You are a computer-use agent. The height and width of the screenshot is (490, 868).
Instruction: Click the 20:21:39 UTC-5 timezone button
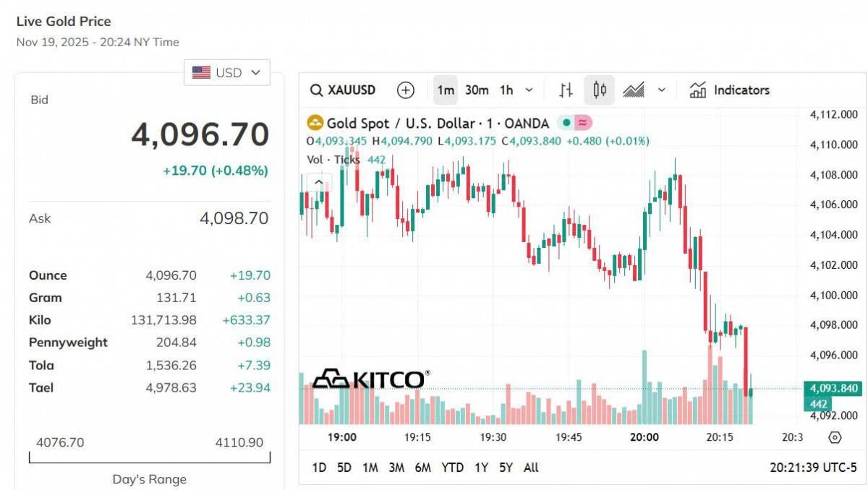[x=813, y=468]
